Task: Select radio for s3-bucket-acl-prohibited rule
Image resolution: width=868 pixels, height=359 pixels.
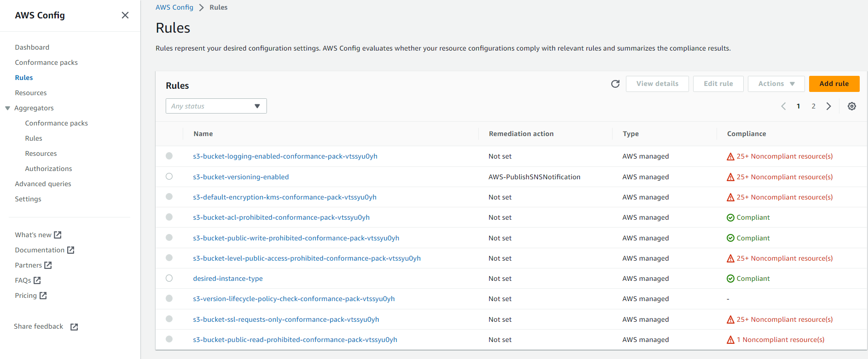Action: point(169,217)
